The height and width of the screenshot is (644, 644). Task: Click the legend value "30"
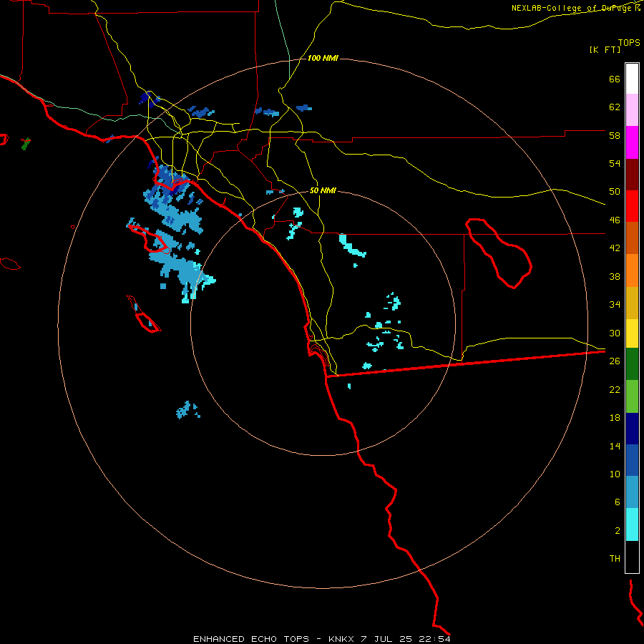click(x=615, y=333)
